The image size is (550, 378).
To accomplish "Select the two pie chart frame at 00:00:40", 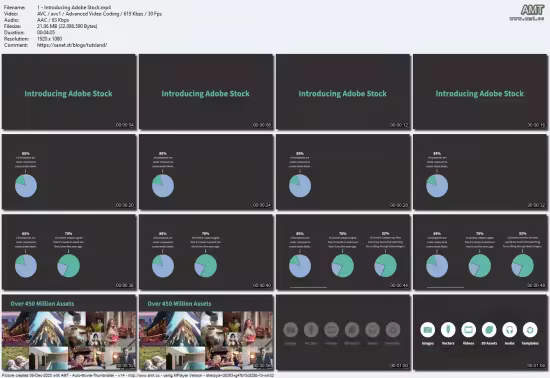I will pyautogui.click(x=206, y=252).
